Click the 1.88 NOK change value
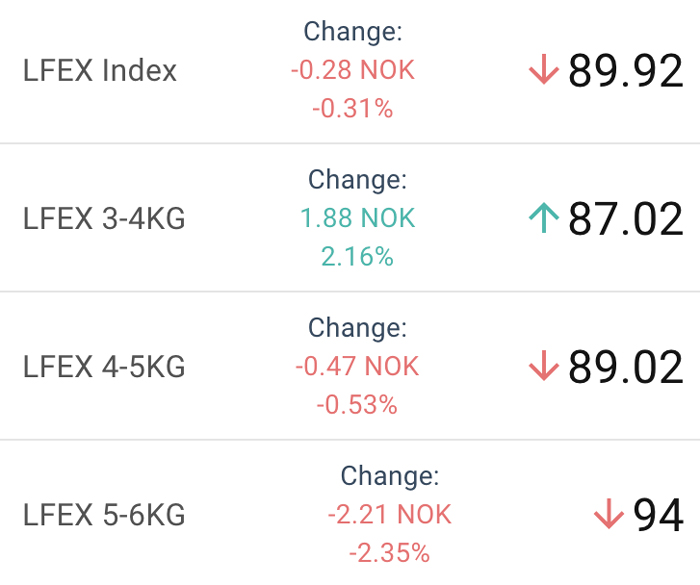Image resolution: width=700 pixels, height=585 pixels. coord(358,218)
